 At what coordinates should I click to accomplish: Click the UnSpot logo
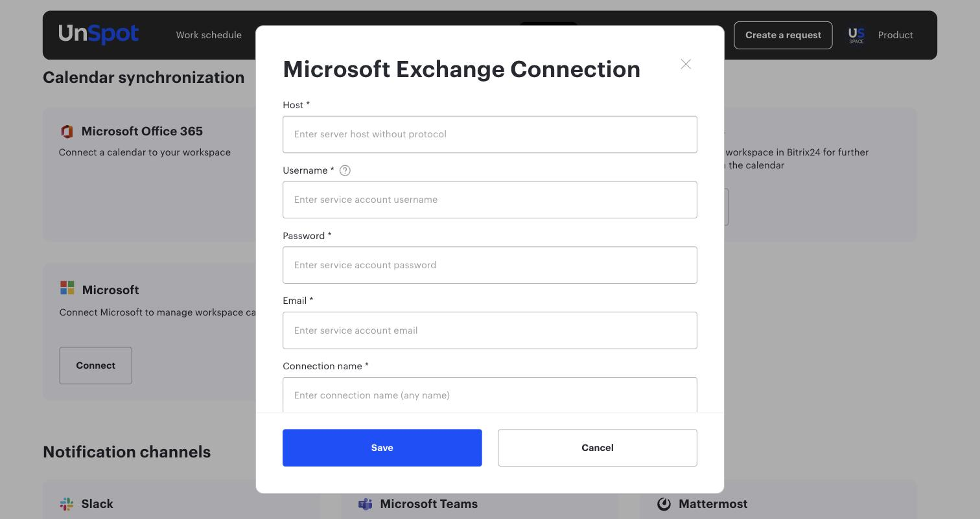pyautogui.click(x=99, y=34)
